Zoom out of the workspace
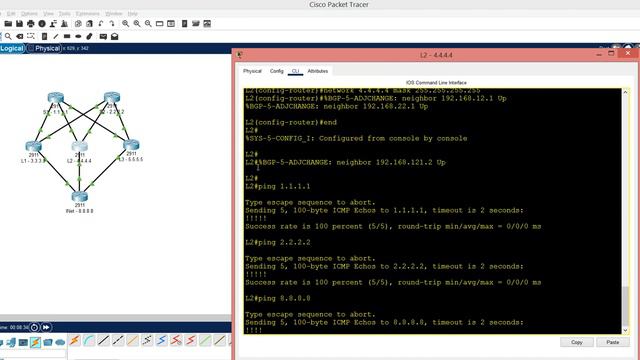This screenshot has width=640, height=360. pyautogui.click(x=148, y=24)
